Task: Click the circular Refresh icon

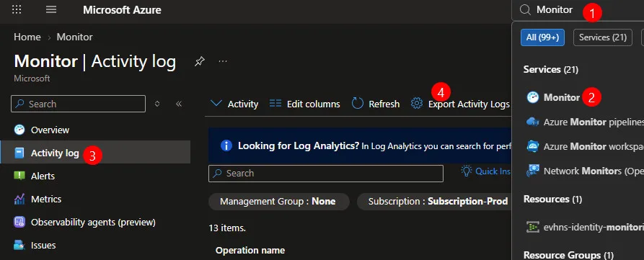Action: pyautogui.click(x=358, y=103)
